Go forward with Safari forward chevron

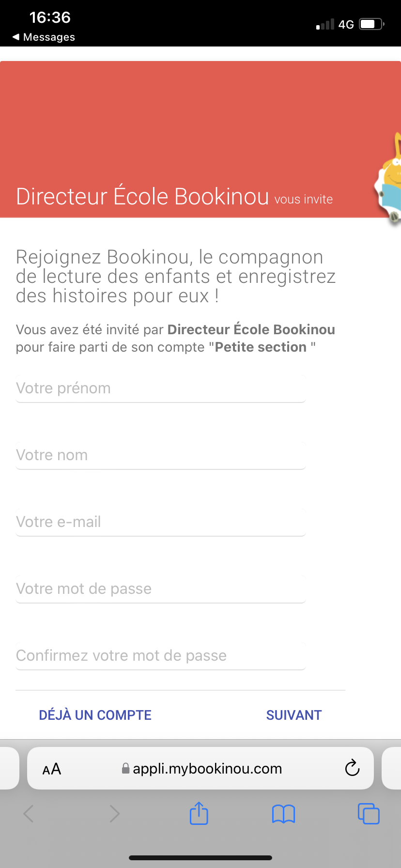(114, 814)
